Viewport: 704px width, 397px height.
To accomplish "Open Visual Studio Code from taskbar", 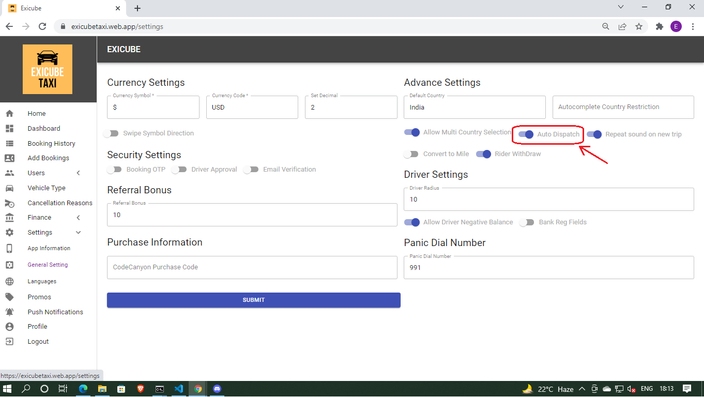I will [x=179, y=389].
